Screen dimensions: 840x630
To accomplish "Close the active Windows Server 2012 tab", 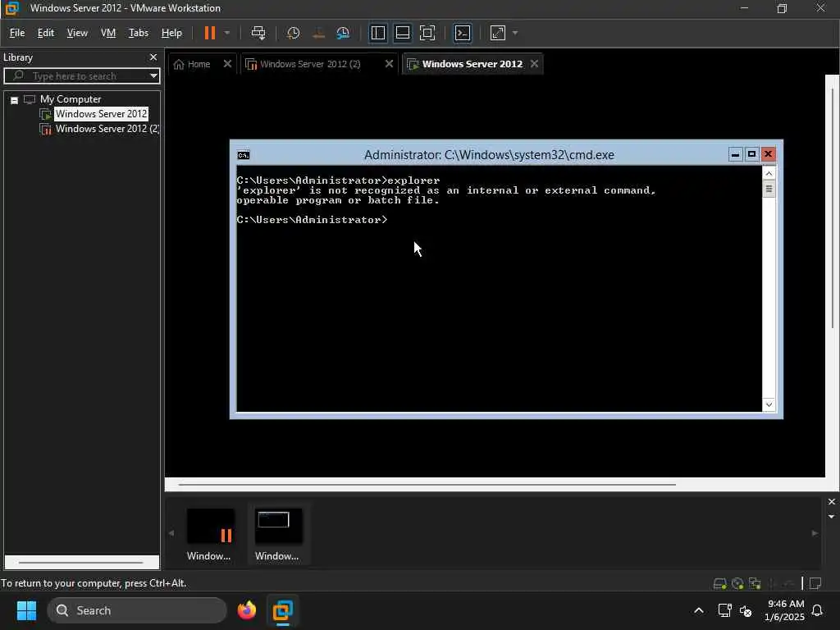I will [534, 64].
